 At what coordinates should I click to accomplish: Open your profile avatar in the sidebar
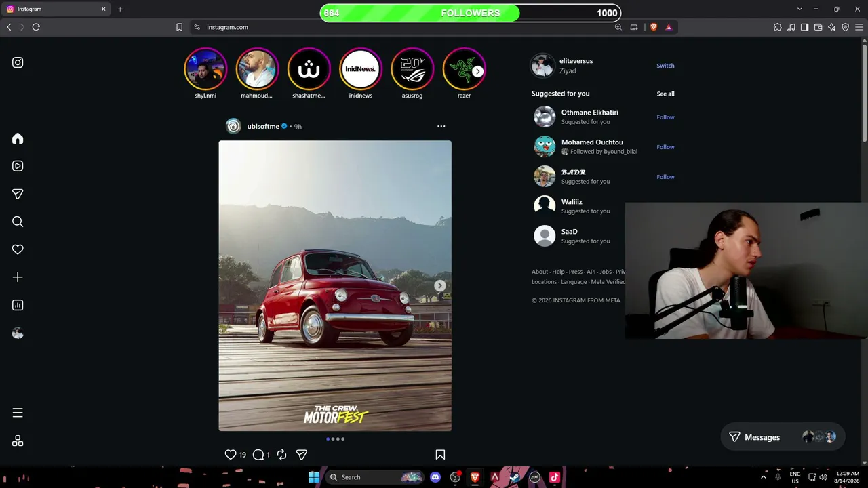tap(18, 333)
